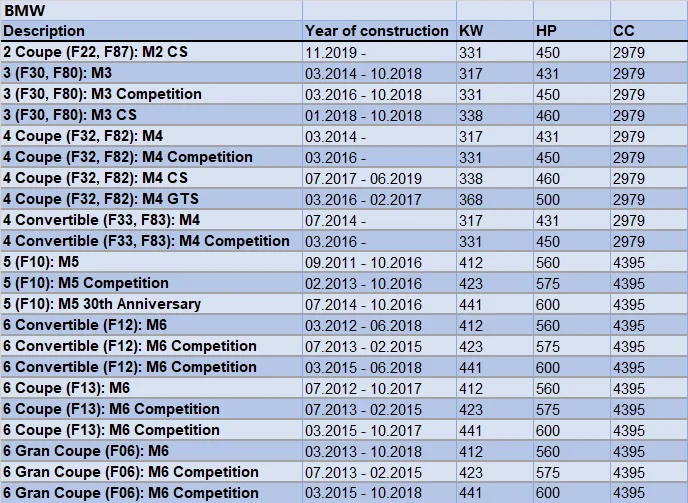Click 6 Gran Coupe (F06): M6 cell
This screenshot has width=688, height=503.
[x=151, y=451]
